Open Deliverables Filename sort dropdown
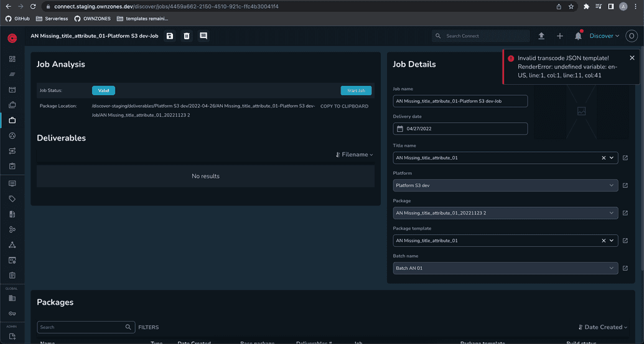The width and height of the screenshot is (644, 344). pos(355,155)
